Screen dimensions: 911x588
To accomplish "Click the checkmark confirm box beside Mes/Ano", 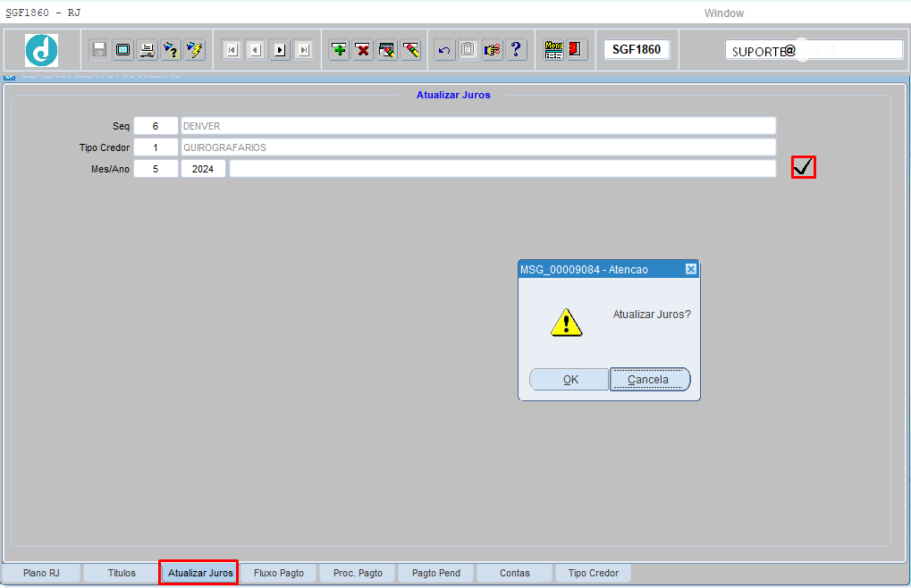I will click(x=803, y=167).
